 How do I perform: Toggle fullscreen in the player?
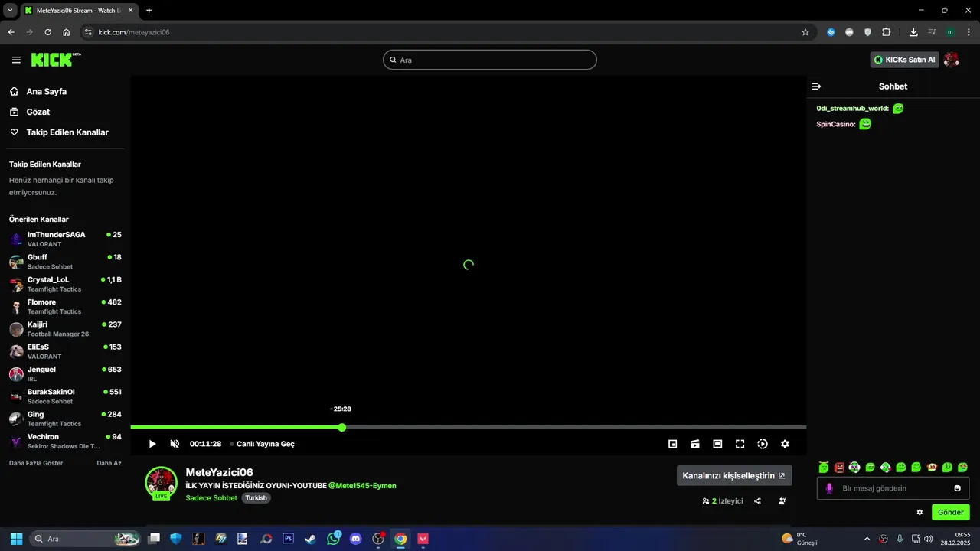(740, 444)
